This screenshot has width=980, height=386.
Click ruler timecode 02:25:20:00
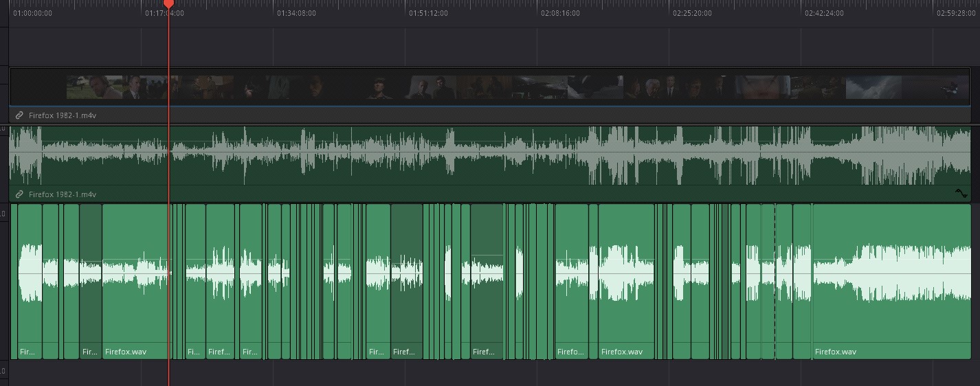[692, 13]
